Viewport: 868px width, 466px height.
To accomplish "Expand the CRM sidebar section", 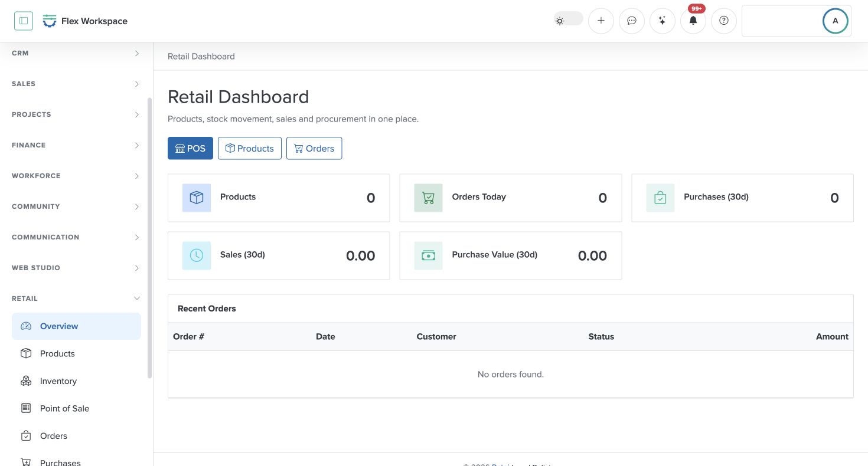I will (x=76, y=53).
